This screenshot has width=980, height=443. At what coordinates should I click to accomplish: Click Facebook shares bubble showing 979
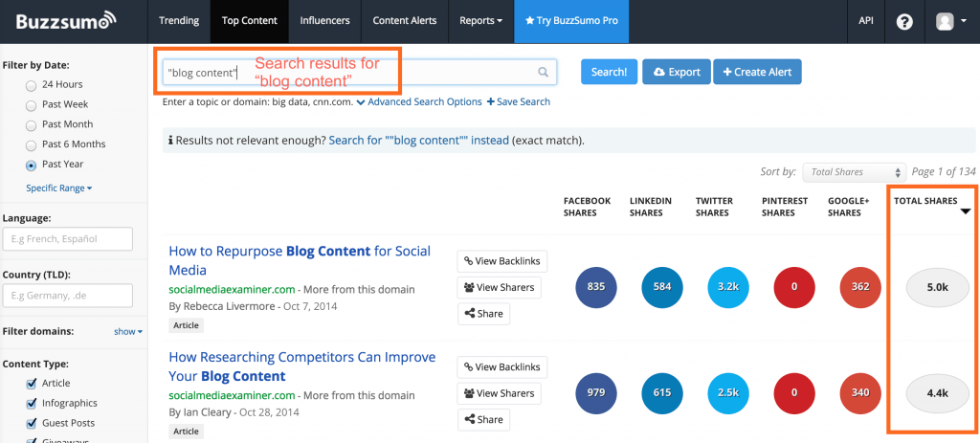pyautogui.click(x=595, y=393)
